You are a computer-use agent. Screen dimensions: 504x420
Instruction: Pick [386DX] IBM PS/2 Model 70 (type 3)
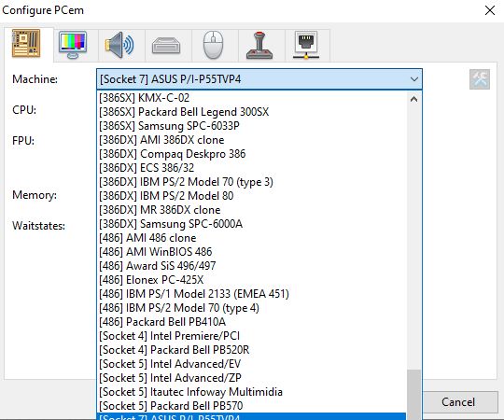pyautogui.click(x=252, y=182)
